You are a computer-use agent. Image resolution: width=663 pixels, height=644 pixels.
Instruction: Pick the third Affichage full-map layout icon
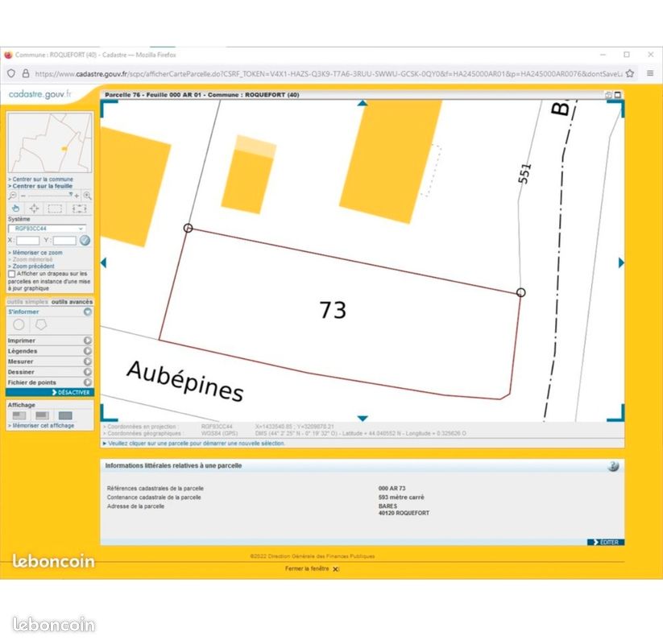tap(65, 416)
